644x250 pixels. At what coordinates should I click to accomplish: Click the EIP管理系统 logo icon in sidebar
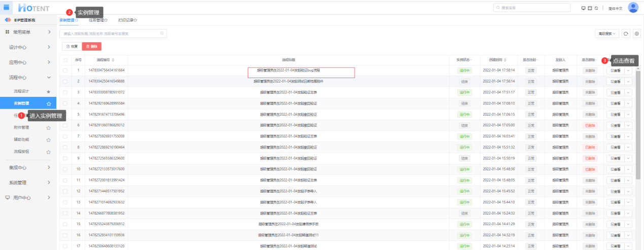8,20
